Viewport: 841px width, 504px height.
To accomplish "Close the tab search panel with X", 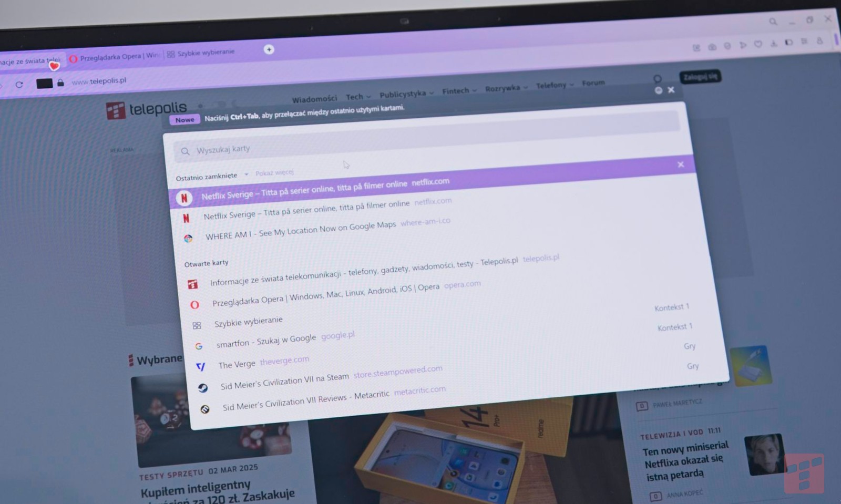I will (671, 90).
